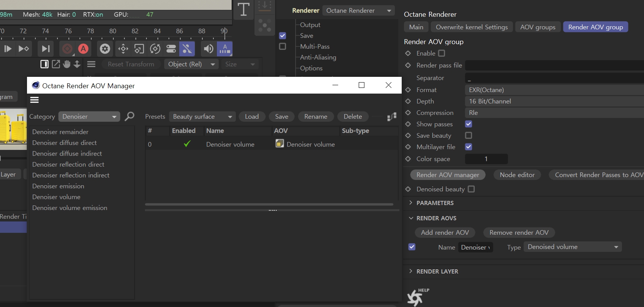Image resolution: width=644 pixels, height=307 pixels.
Task: Toggle the green Enabled check for Denoiser volume
Action: pos(187,144)
